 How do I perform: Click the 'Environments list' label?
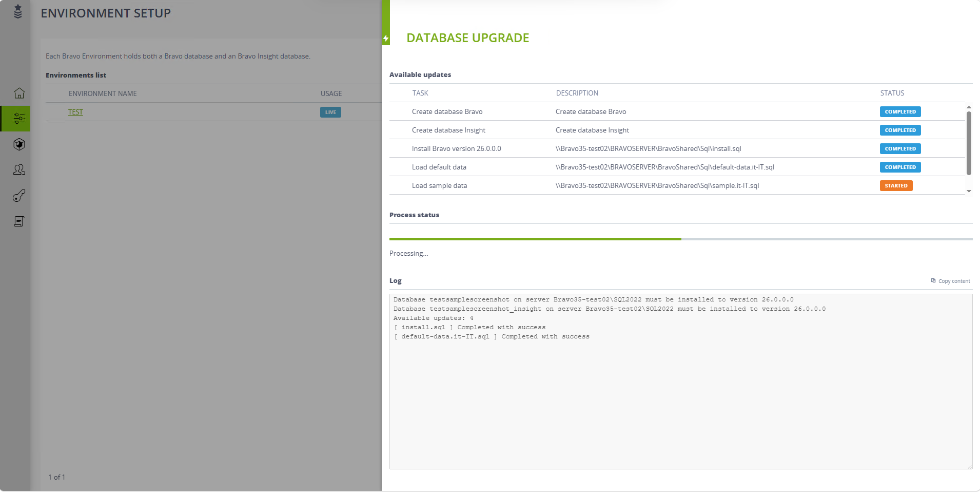(76, 75)
